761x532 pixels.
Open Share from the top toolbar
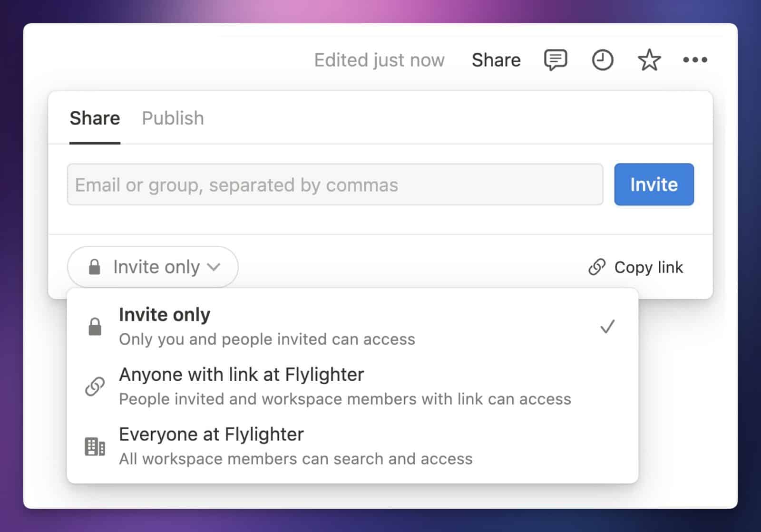[496, 59]
